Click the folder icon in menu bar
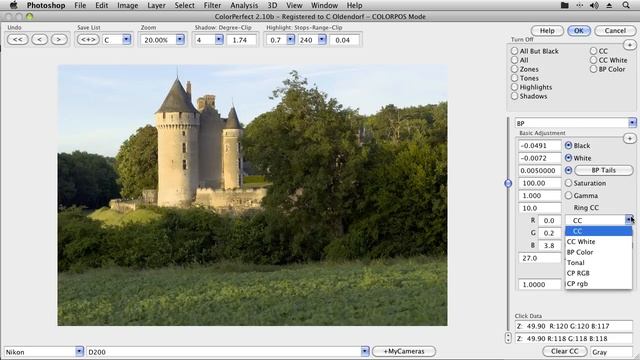 coord(564,5)
